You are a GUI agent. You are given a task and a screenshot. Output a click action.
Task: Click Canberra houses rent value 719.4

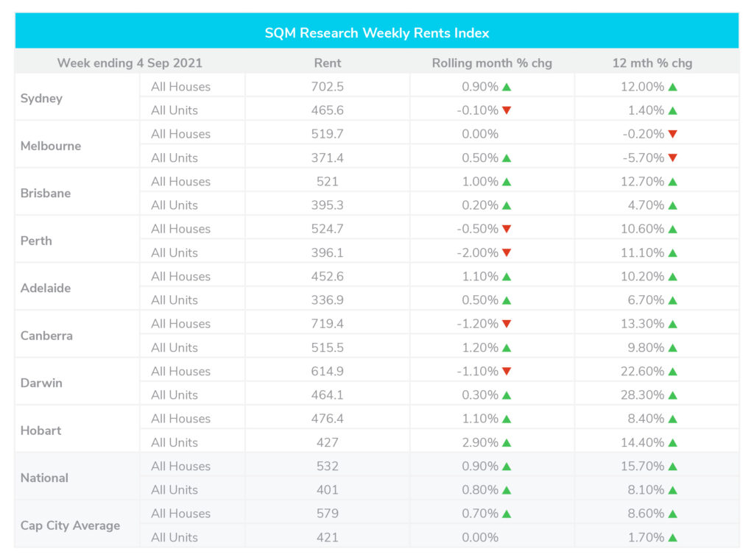[327, 324]
